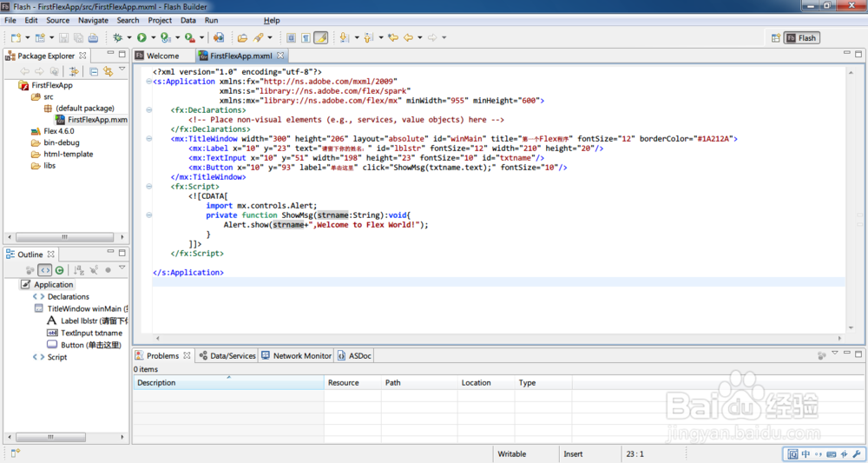Image resolution: width=868 pixels, height=463 pixels.
Task: Click Package Explorer horizontal scrollbar
Action: click(x=65, y=237)
